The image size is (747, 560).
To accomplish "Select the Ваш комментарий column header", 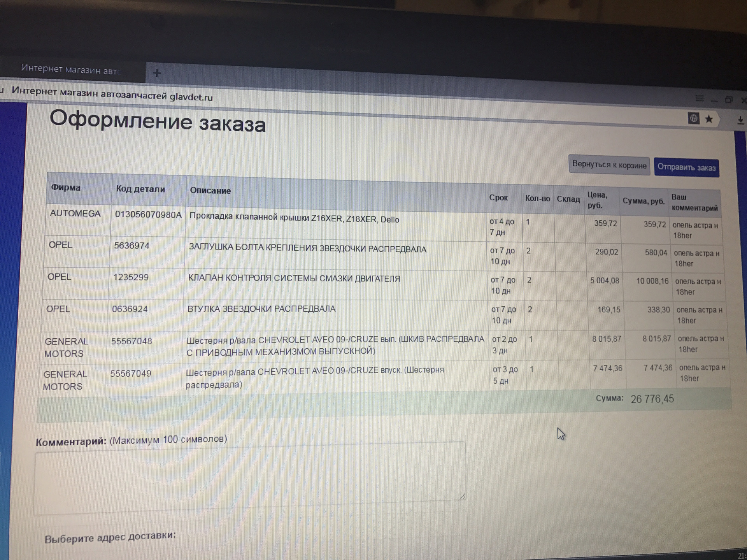I will [694, 202].
